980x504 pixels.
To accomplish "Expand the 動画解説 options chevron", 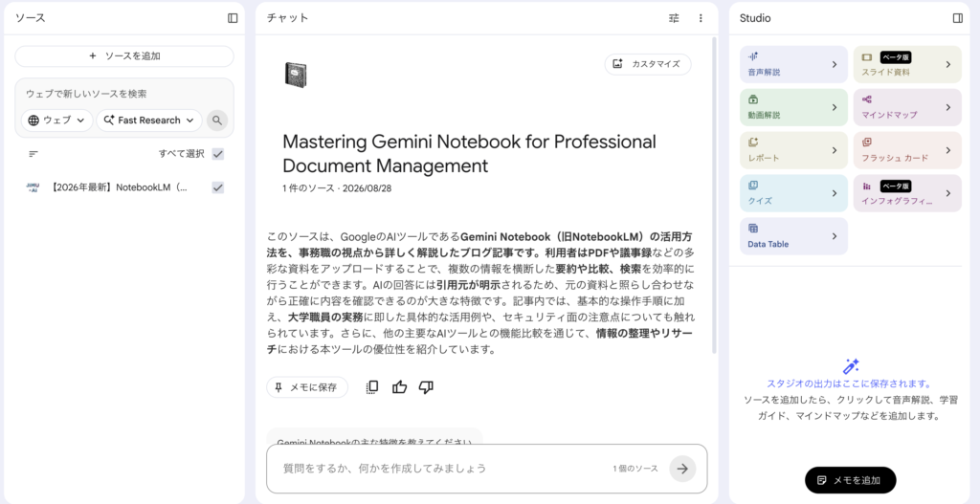I will tap(835, 107).
